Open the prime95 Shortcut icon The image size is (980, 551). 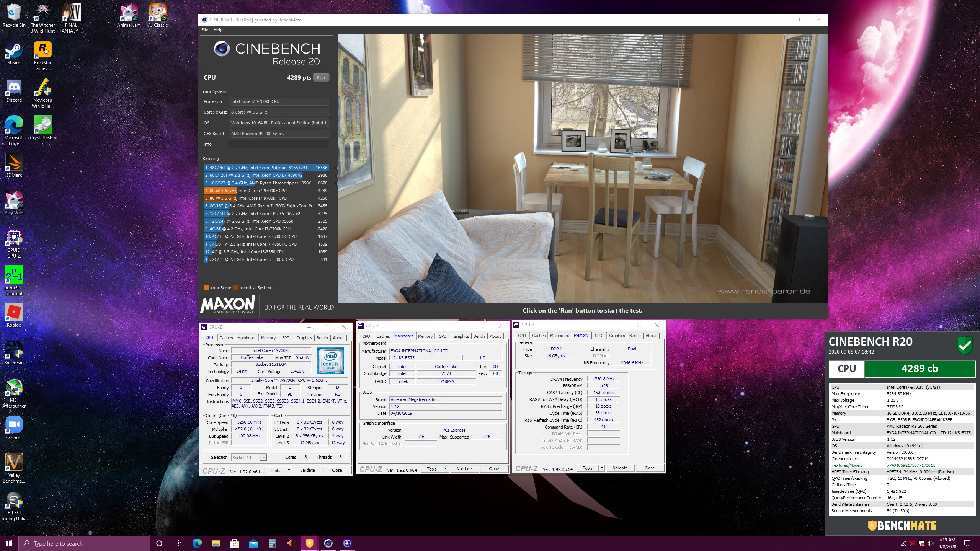[x=14, y=281]
